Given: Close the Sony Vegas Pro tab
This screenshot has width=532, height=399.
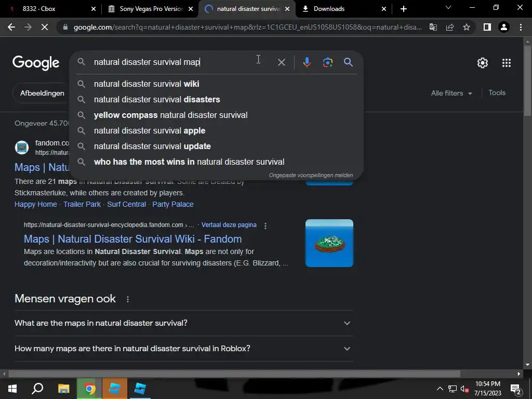Looking at the screenshot, I should [191, 9].
